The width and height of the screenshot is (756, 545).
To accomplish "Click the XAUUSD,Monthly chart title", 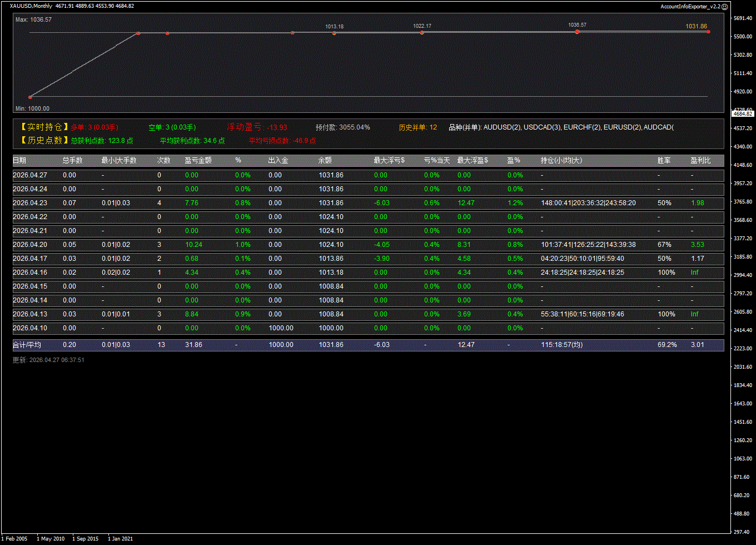I will pyautogui.click(x=31, y=6).
